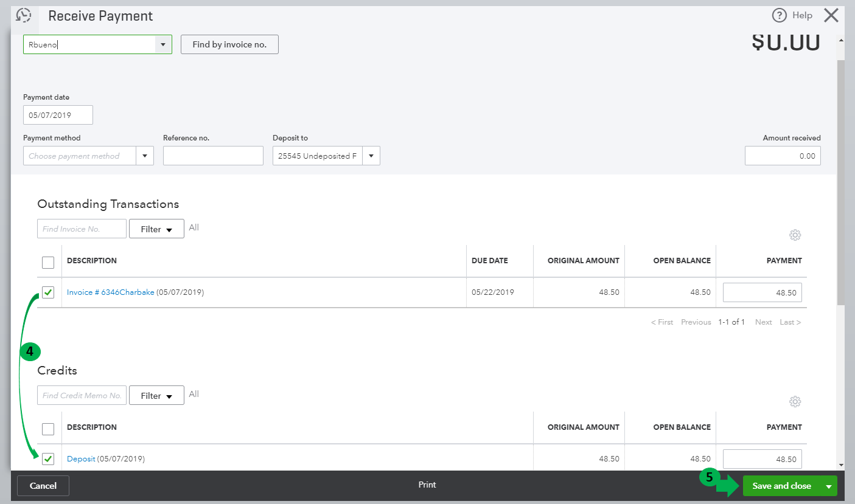Uncheck Invoice # 6346Charbake
The image size is (855, 504).
click(x=47, y=292)
